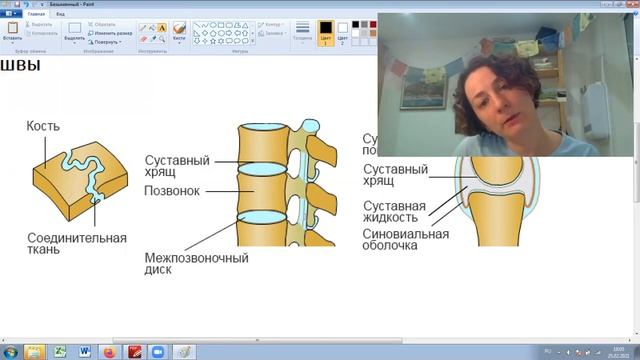Activate the Цвет 2 color selector
This screenshot has height=360, width=640.
click(342, 33)
